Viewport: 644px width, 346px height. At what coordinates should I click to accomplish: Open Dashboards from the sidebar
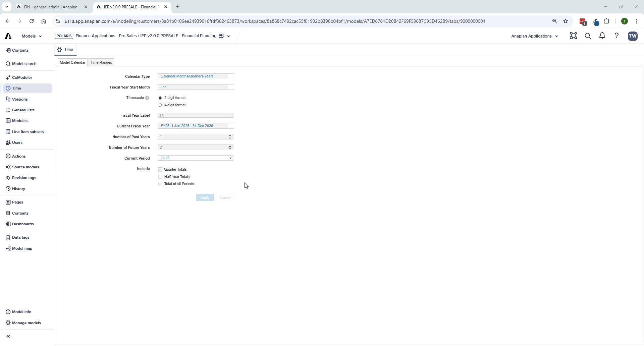tap(23, 224)
